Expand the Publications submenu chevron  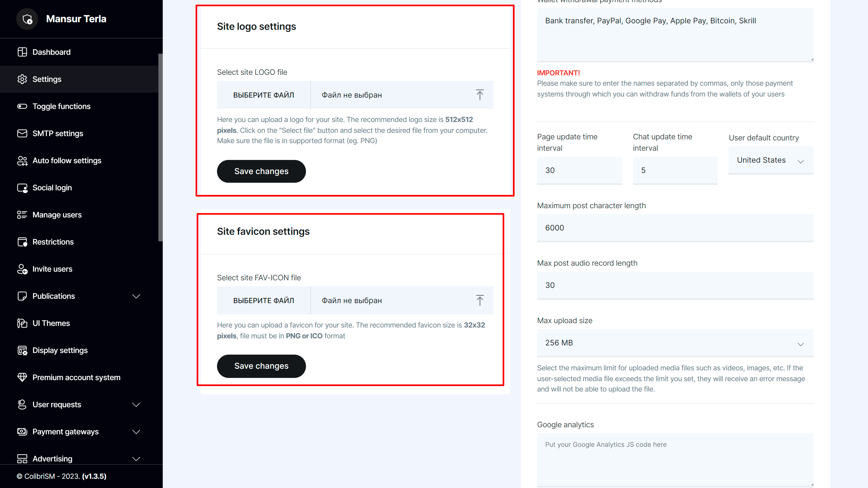136,296
